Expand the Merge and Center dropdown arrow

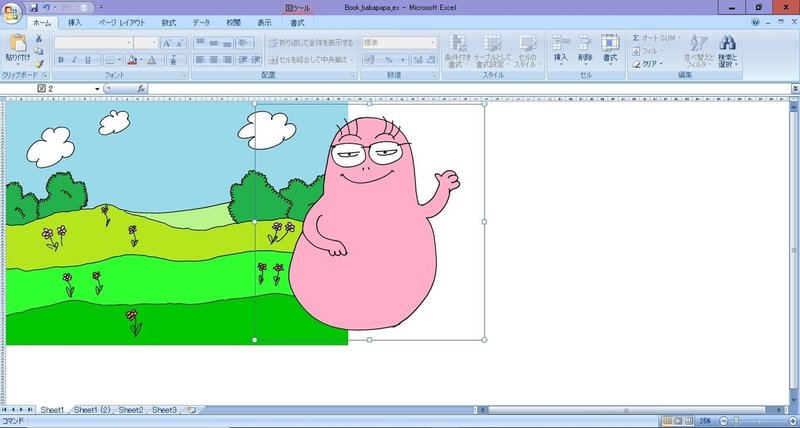(352, 60)
